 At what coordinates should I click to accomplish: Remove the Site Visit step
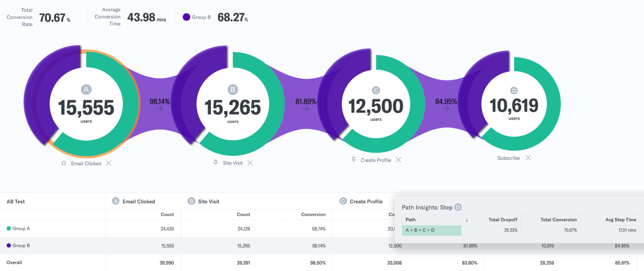(x=250, y=163)
